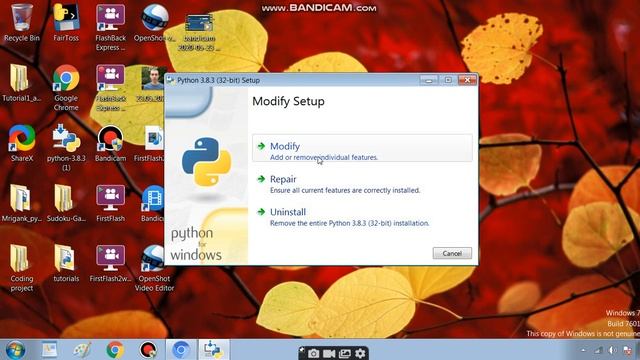Show hidden tray icons arrow

point(583,350)
